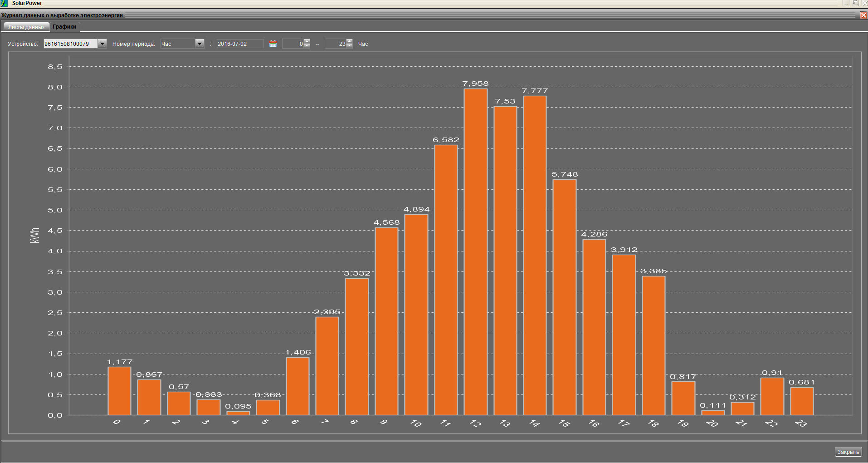Image resolution: width=868 pixels, height=463 pixels.
Task: Click the x-axis label 23
Action: 801,423
